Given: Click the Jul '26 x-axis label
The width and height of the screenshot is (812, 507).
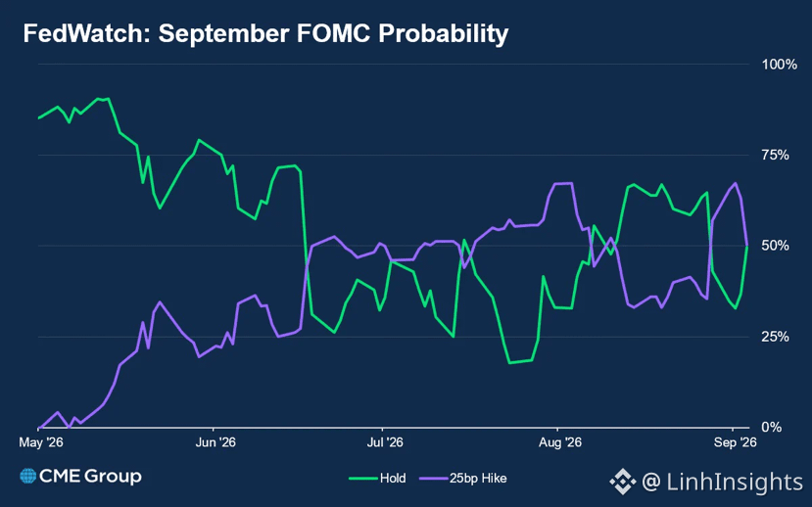Looking at the screenshot, I should (x=385, y=442).
